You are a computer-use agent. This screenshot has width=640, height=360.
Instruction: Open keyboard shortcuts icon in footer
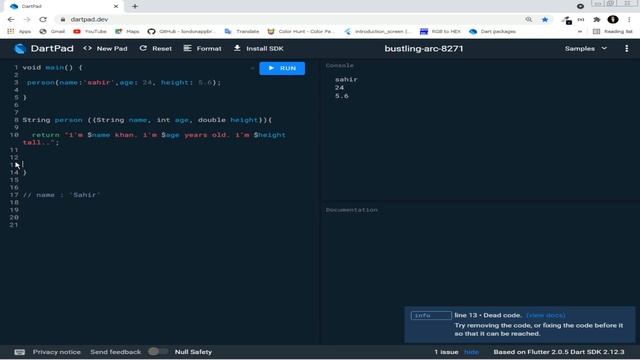(x=19, y=352)
